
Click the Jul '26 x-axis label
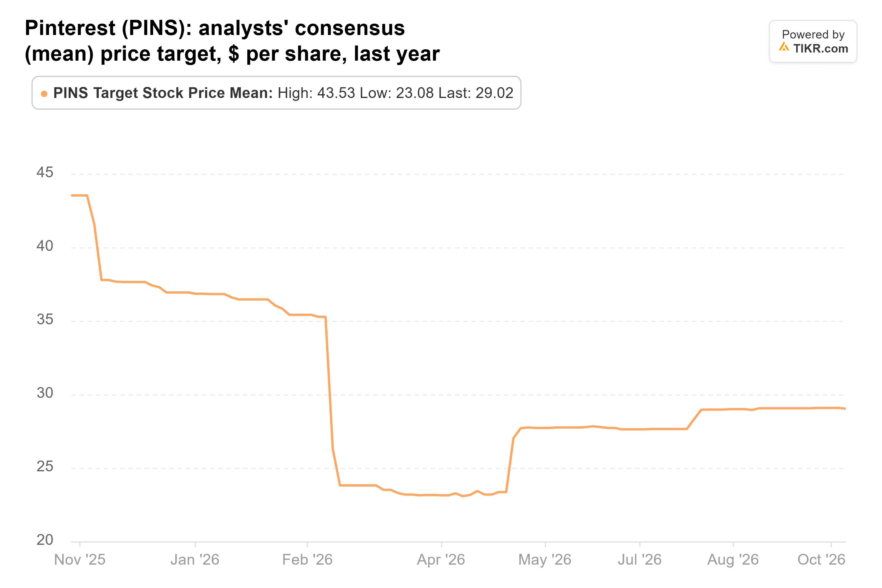[639, 559]
